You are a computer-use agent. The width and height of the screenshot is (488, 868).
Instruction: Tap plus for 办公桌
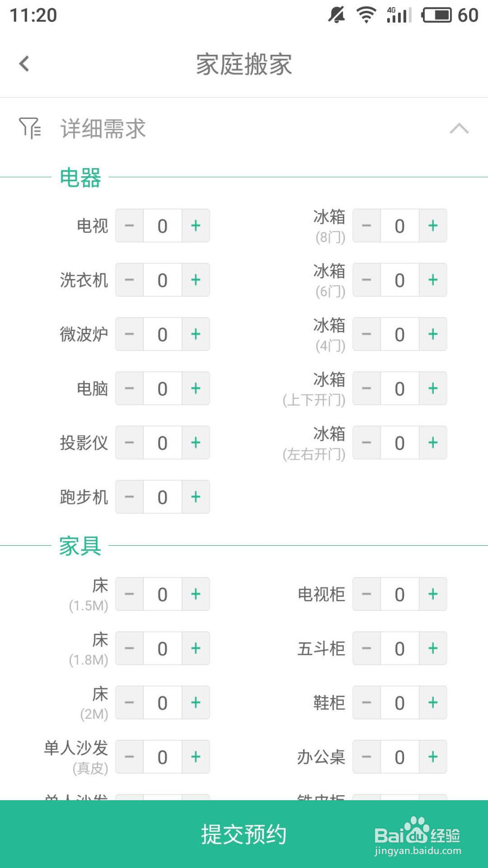[x=433, y=757]
